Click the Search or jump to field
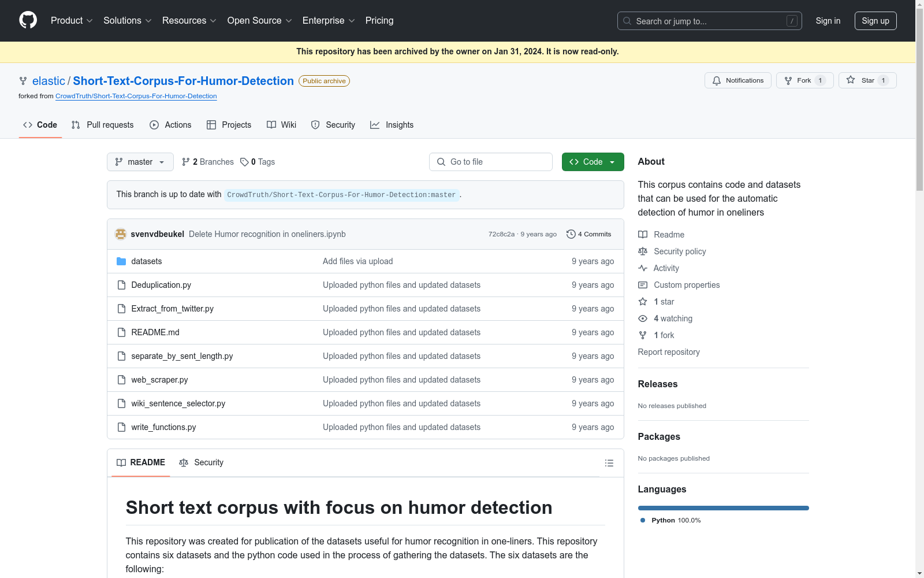 pyautogui.click(x=710, y=21)
